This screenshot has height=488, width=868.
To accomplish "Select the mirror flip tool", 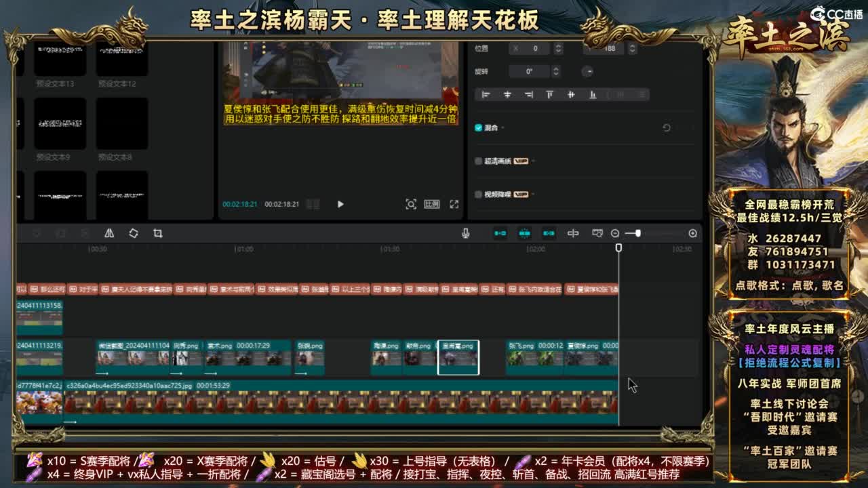I will coord(109,233).
